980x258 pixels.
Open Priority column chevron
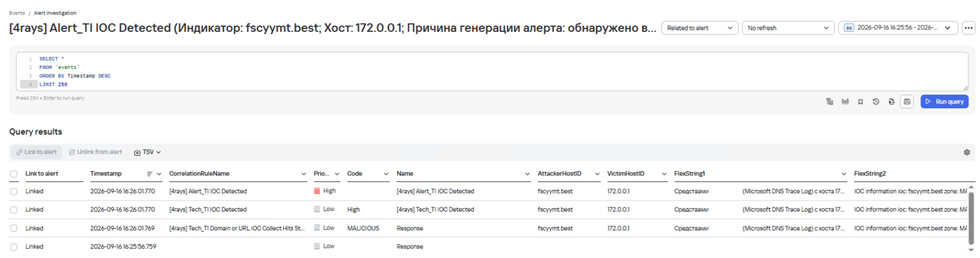coord(337,174)
